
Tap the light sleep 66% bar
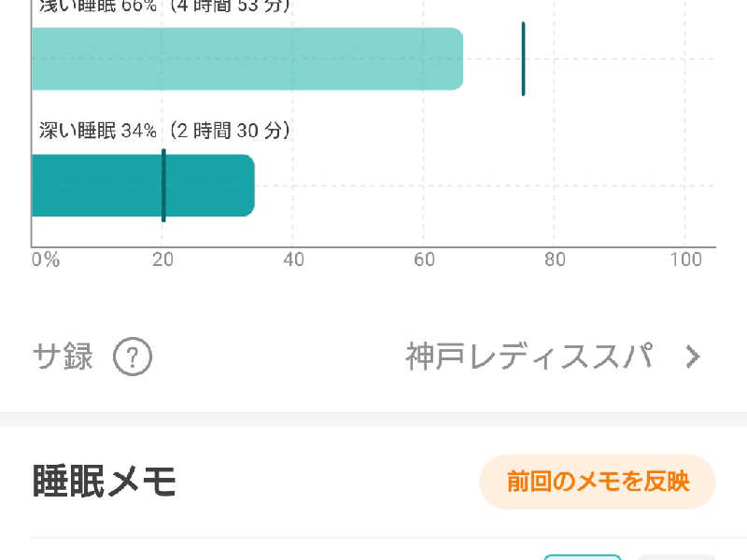click(247, 59)
